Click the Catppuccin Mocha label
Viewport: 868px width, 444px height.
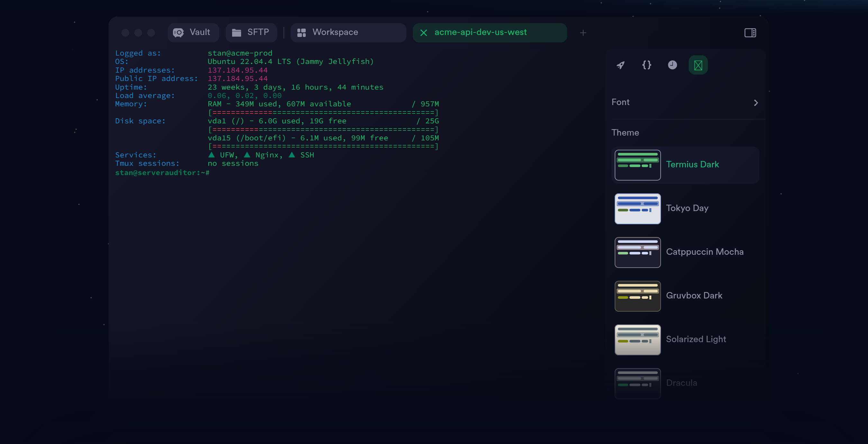pos(704,252)
